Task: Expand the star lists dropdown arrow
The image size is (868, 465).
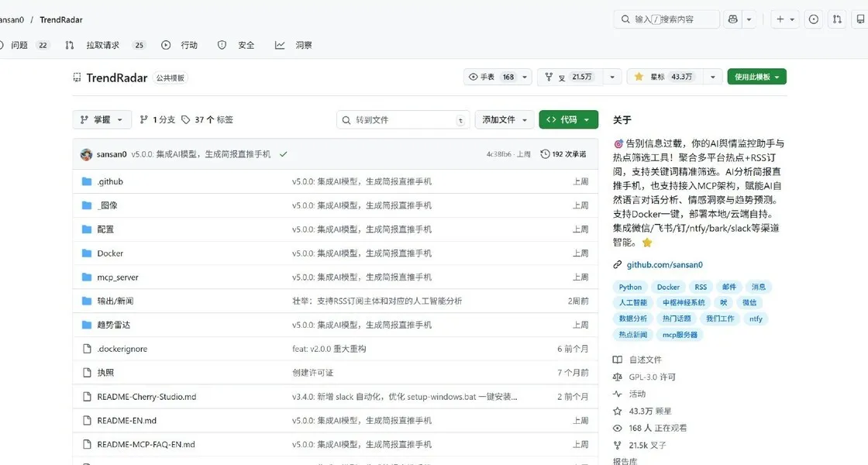Action: [x=712, y=77]
